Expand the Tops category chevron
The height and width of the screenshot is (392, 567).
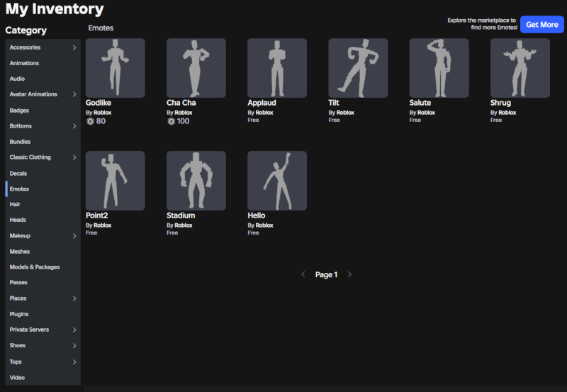pos(74,362)
